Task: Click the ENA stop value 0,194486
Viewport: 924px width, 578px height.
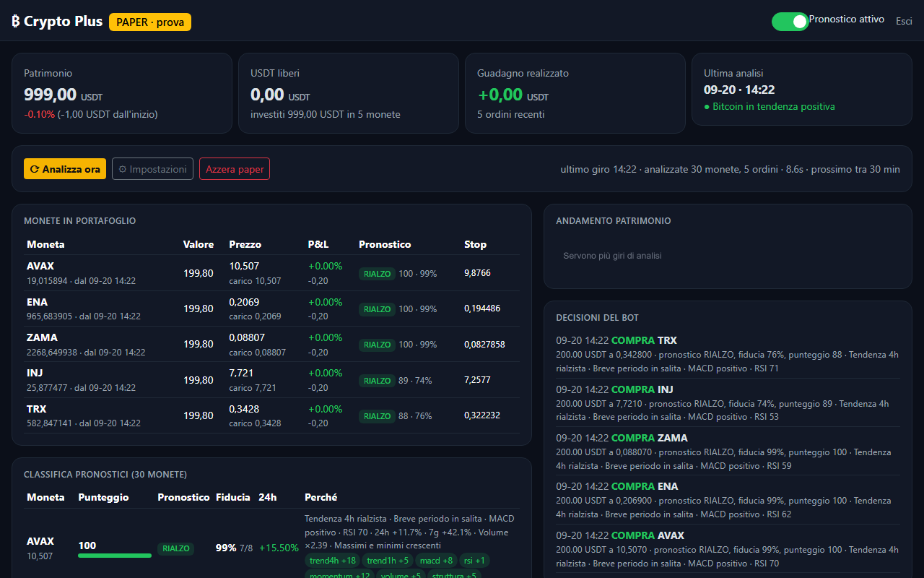Action: click(x=482, y=309)
